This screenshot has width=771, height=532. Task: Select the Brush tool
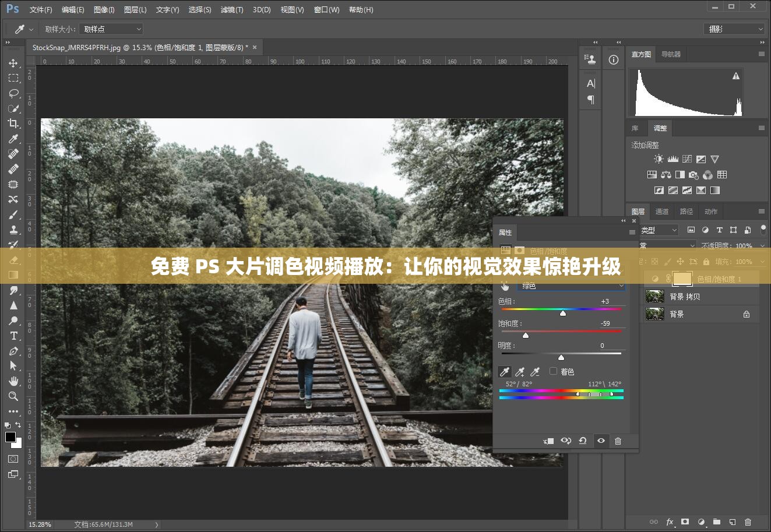(13, 214)
